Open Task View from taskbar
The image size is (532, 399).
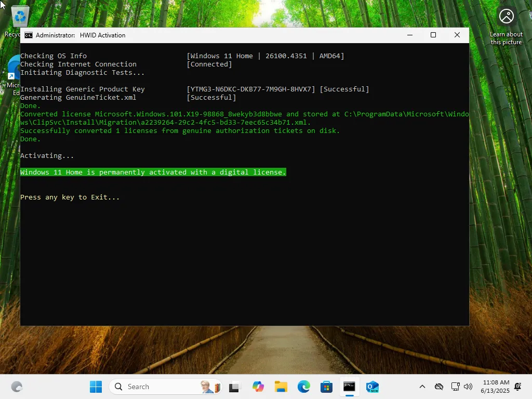coord(234,387)
